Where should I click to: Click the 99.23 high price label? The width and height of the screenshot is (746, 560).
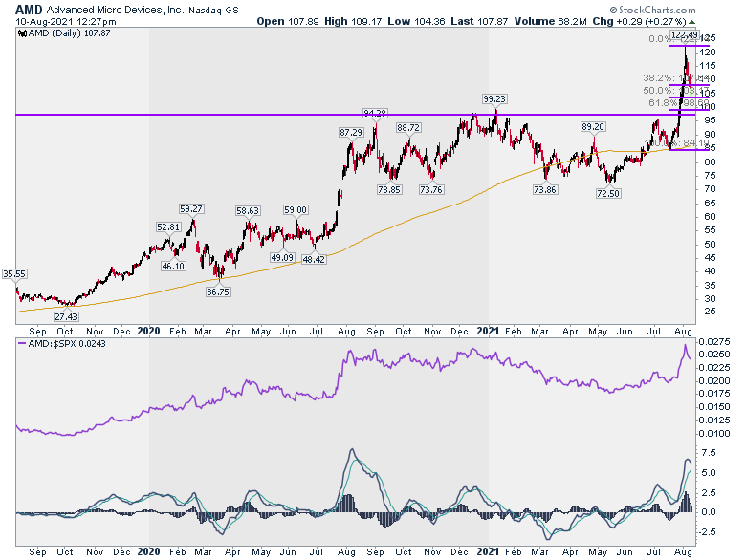tap(494, 98)
